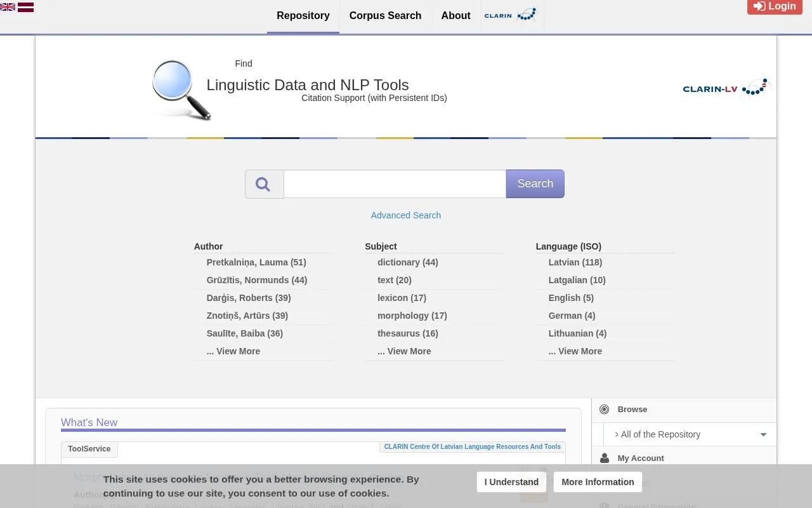Viewport: 812px width, 508px height.
Task: Expand View More under Subject
Action: pyautogui.click(x=404, y=351)
